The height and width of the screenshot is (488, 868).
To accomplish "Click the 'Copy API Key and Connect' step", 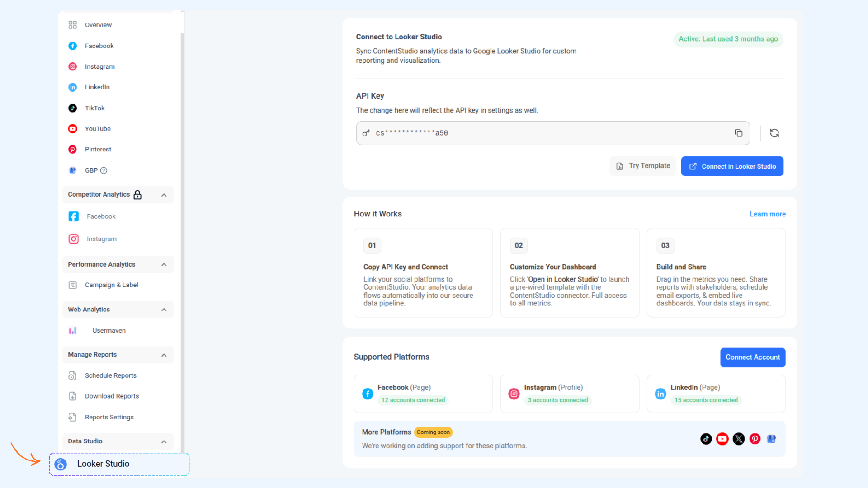I will [x=423, y=272].
